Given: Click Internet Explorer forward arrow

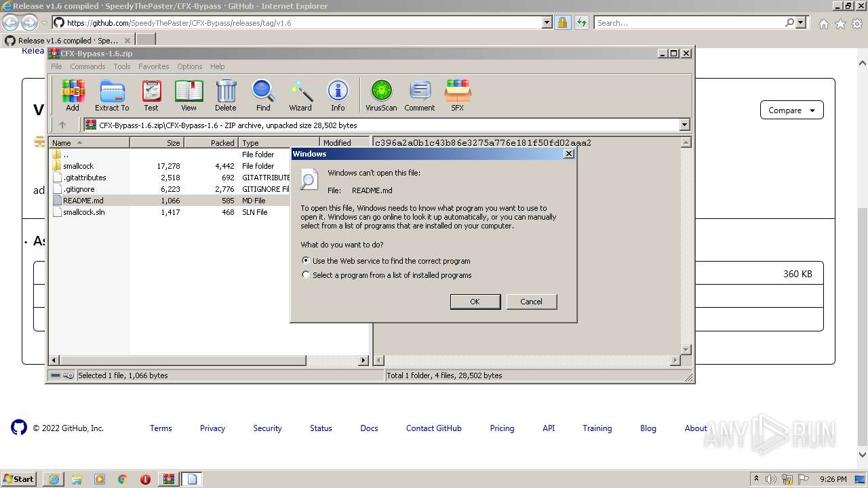Looking at the screenshot, I should pyautogui.click(x=29, y=23).
